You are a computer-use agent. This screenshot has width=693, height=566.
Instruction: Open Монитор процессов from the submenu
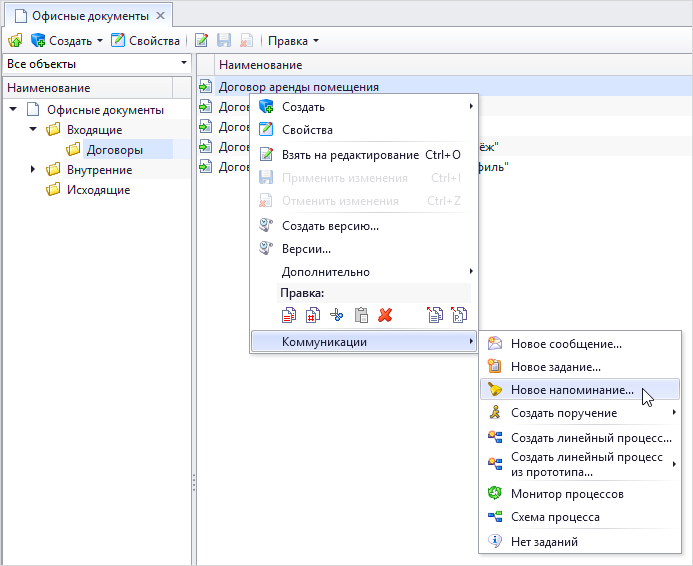point(567,494)
